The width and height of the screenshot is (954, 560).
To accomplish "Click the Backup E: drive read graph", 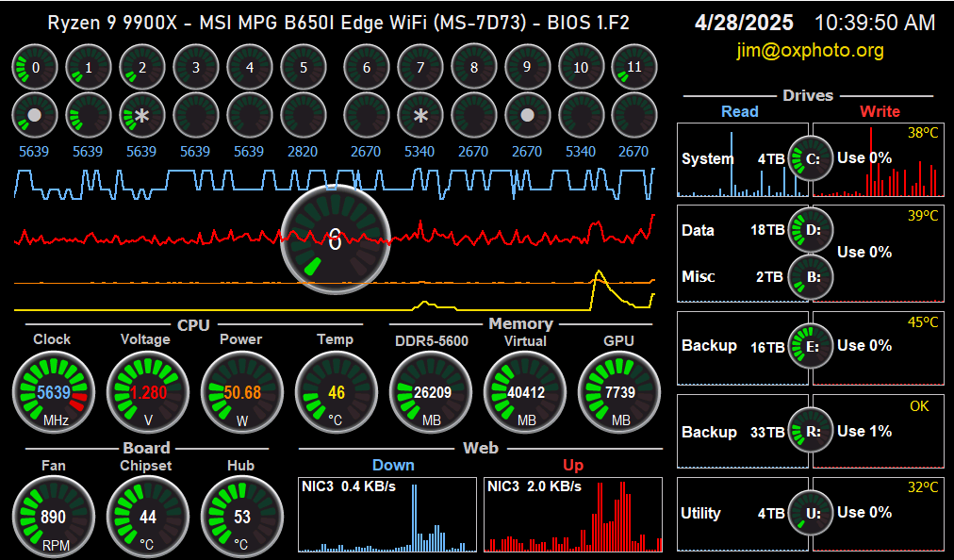I will 743,348.
